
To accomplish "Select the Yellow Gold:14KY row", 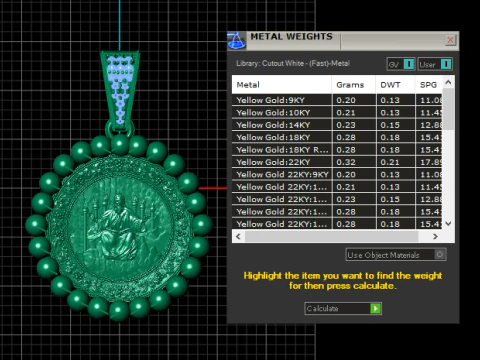I will [337, 125].
